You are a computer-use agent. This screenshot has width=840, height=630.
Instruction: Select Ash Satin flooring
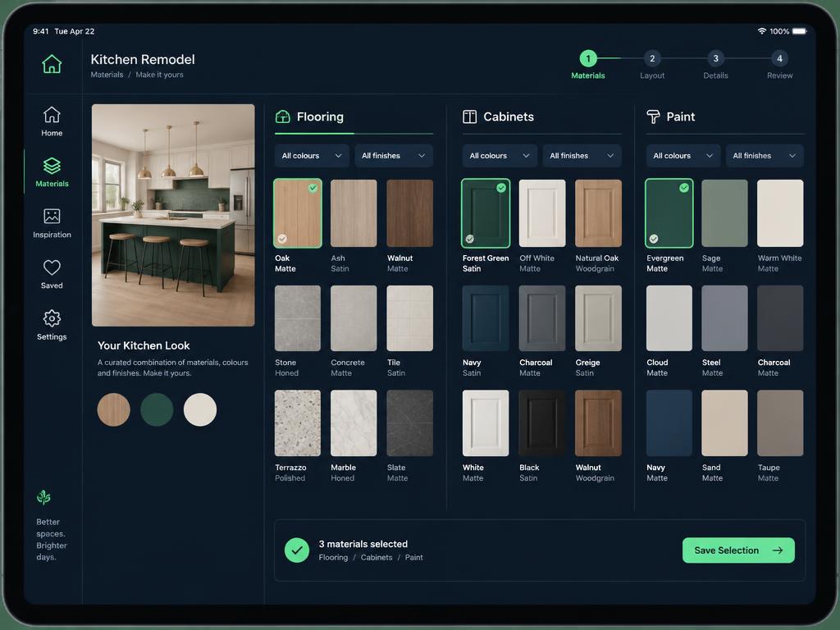point(354,213)
